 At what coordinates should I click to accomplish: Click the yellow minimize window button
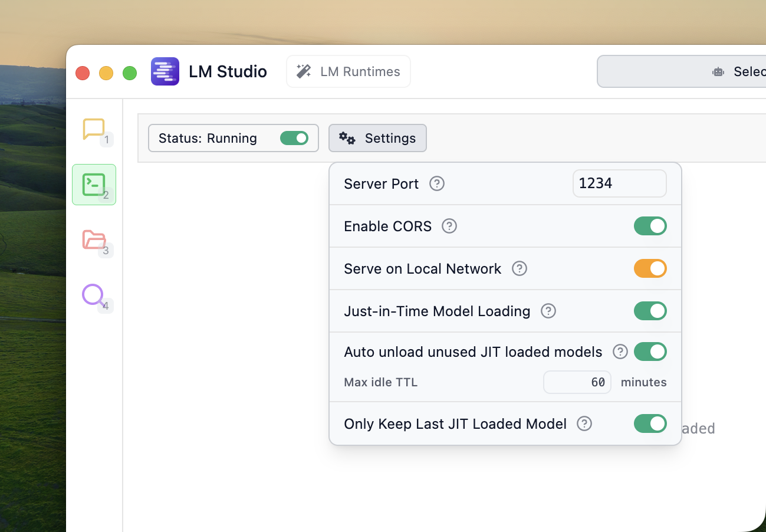coord(106,73)
